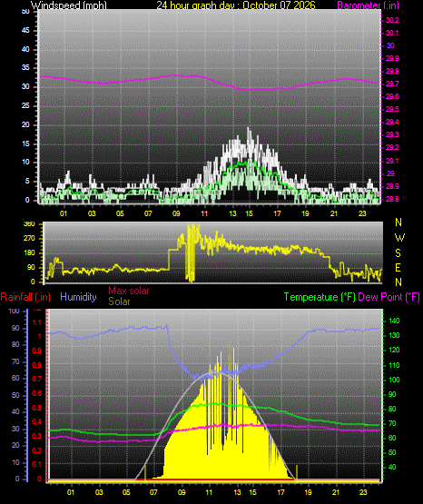Click barometer axis value 29.1
This screenshot has width=423, height=504.
(x=392, y=161)
